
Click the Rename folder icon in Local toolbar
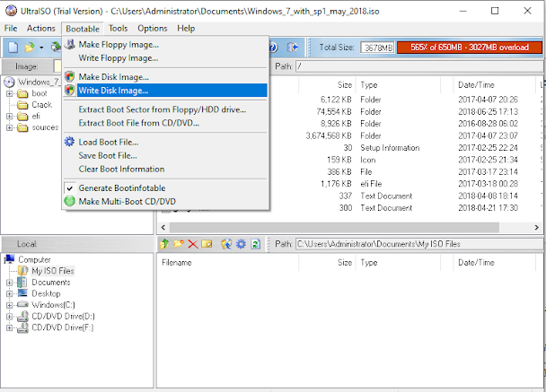207,244
